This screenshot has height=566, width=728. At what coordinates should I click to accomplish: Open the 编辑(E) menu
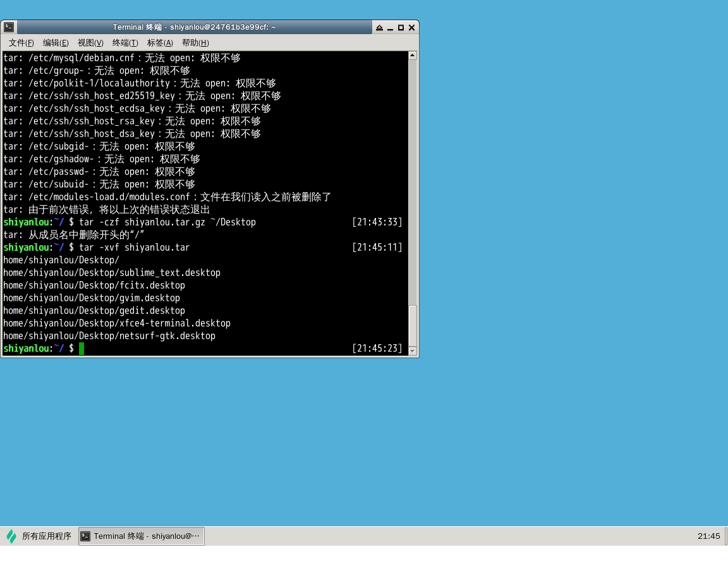pyautogui.click(x=56, y=43)
